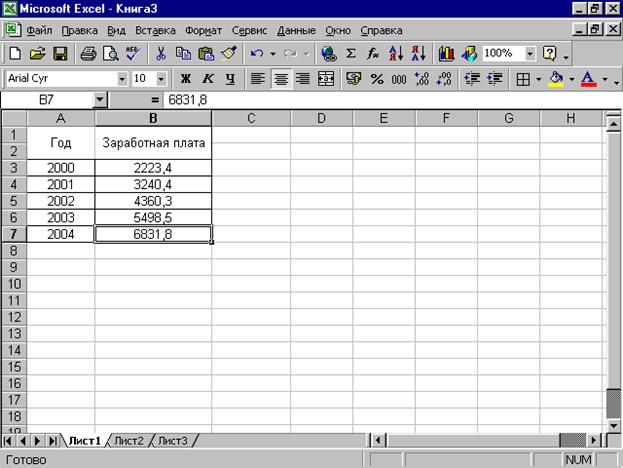The image size is (623, 468).
Task: Insert hyperlink with globe icon
Action: point(329,53)
